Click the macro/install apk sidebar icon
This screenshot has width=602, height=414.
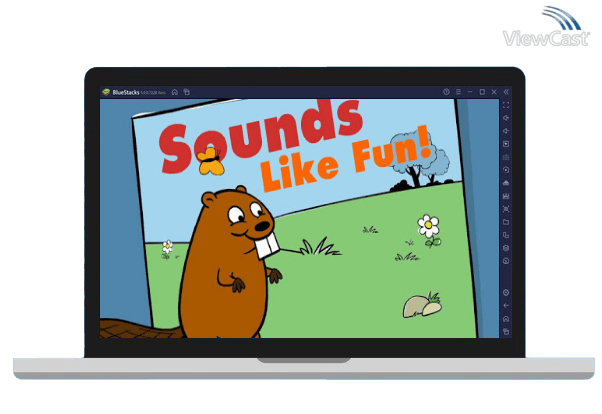pos(506,196)
